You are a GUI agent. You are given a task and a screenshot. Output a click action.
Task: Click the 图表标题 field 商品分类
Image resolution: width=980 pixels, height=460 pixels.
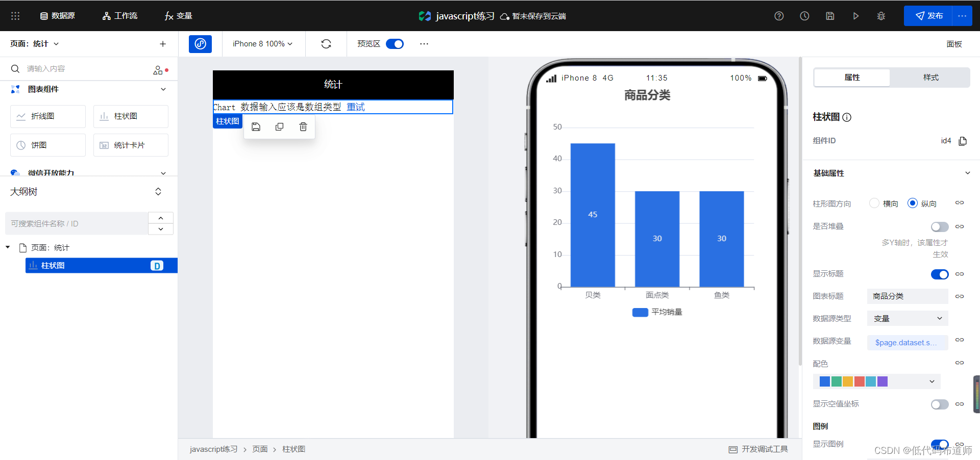tap(908, 296)
